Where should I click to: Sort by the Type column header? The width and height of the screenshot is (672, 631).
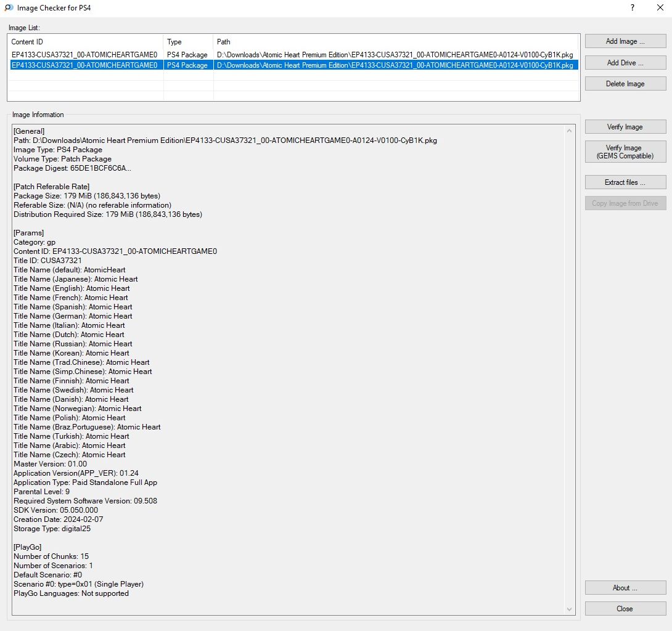coord(188,41)
